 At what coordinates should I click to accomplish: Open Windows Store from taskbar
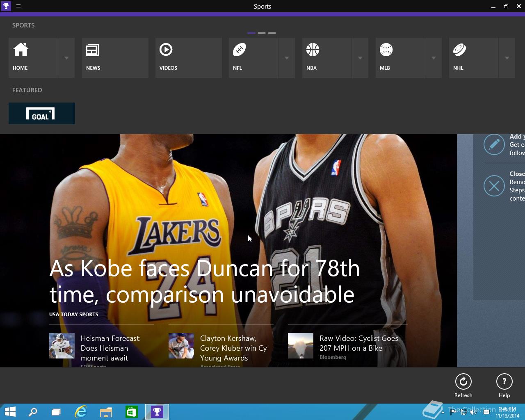coord(131,412)
